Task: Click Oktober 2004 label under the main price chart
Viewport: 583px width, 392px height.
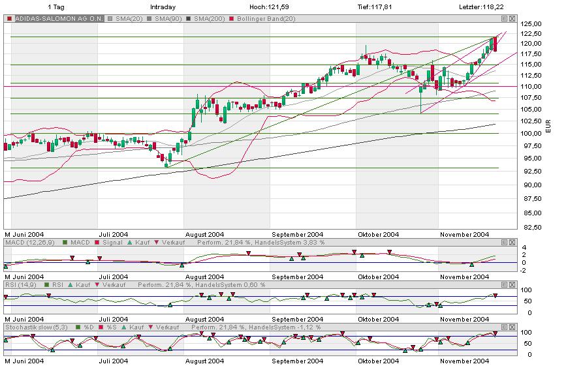Action: (378, 234)
